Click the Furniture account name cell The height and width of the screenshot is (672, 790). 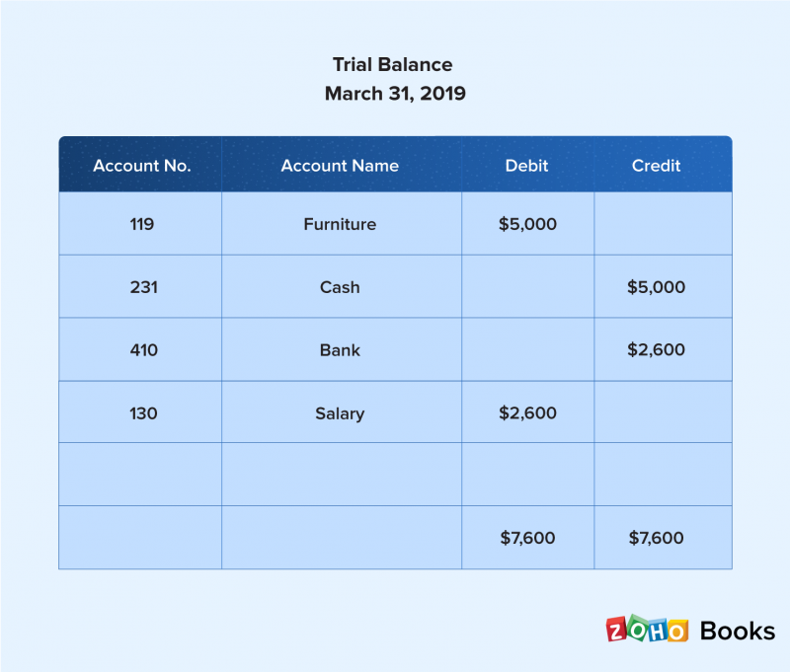coord(342,223)
